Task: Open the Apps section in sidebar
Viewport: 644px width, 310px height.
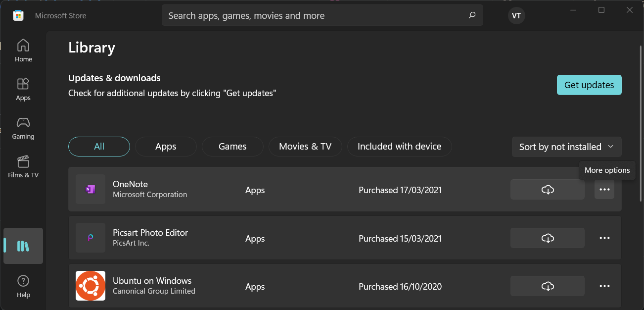Action: coord(23,89)
